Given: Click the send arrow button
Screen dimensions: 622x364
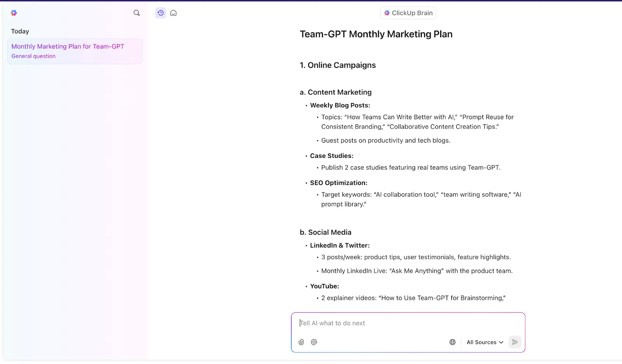Looking at the screenshot, I should pyautogui.click(x=515, y=342).
